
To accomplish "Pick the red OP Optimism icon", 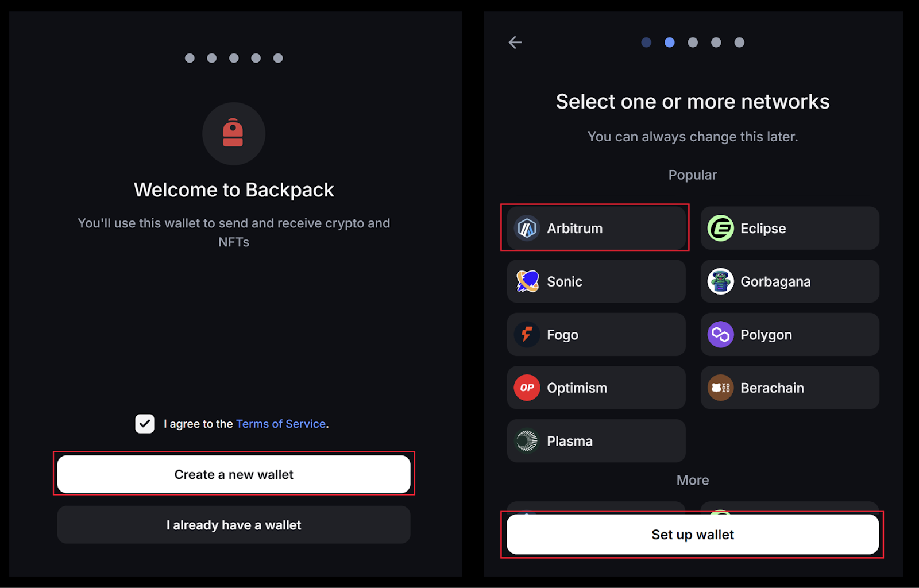I will point(527,388).
